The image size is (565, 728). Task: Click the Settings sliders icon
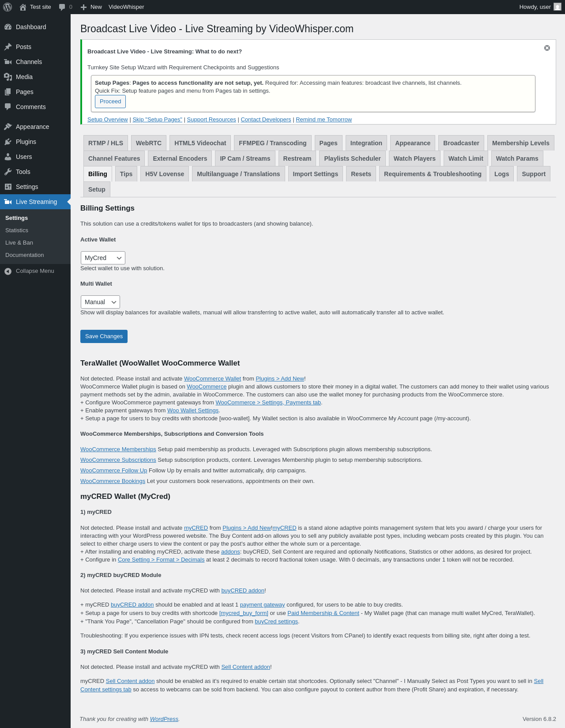(8, 187)
